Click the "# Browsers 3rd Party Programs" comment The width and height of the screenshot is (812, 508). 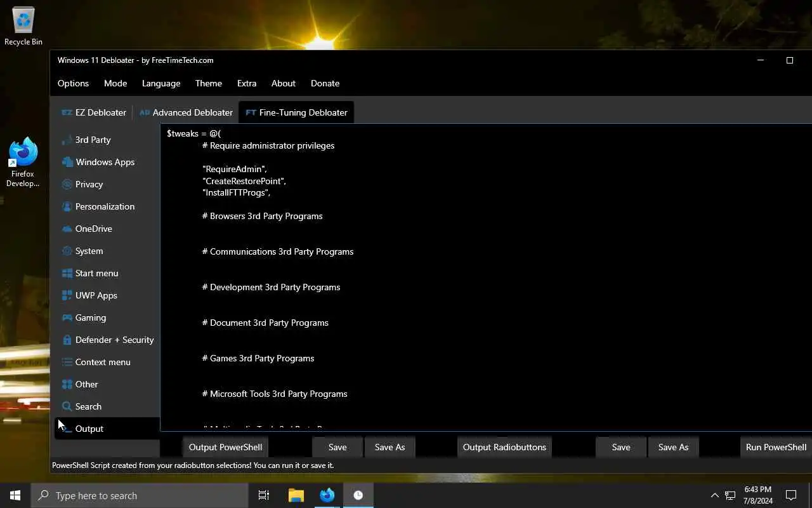pyautogui.click(x=262, y=216)
